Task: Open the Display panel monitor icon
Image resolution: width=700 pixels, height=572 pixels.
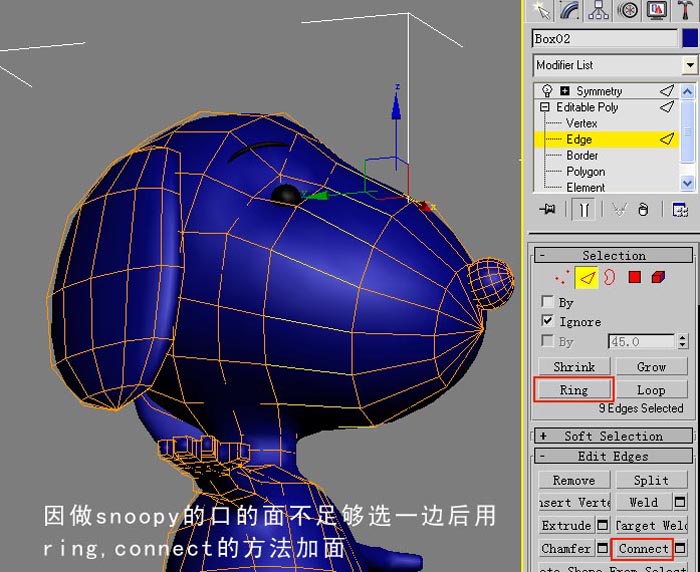Action: 656,11
